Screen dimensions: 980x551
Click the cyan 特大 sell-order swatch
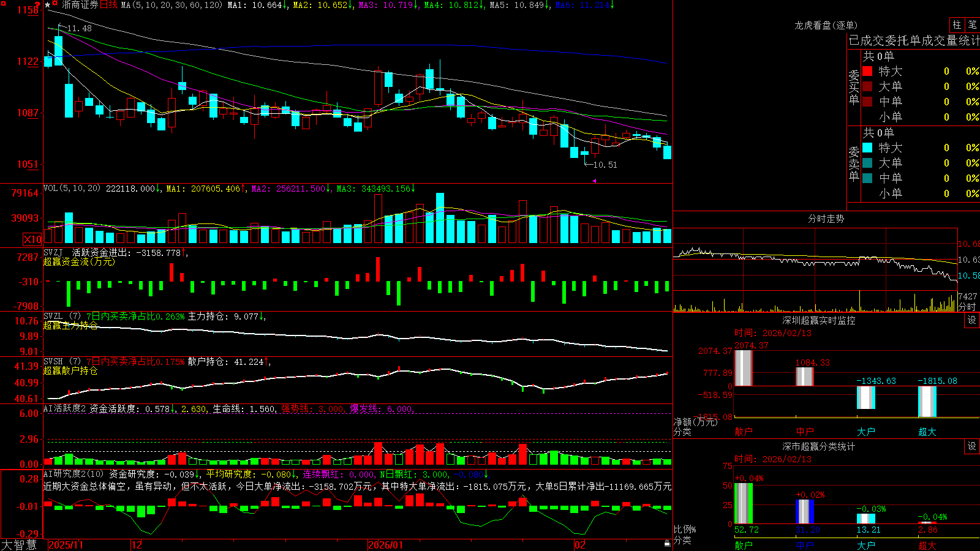(867, 148)
